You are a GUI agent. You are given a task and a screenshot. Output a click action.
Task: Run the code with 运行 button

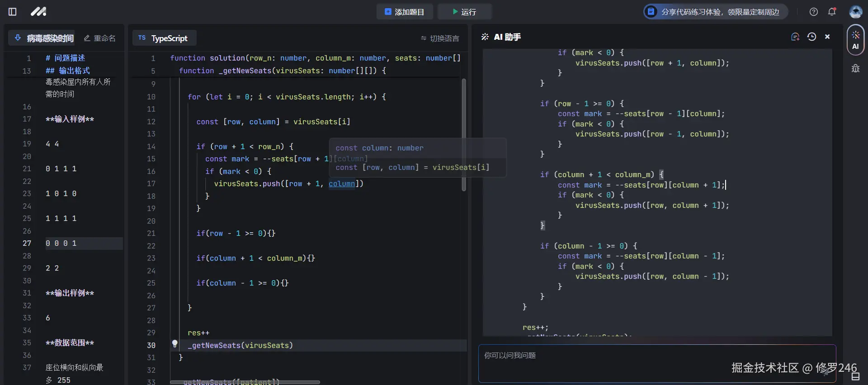point(464,12)
